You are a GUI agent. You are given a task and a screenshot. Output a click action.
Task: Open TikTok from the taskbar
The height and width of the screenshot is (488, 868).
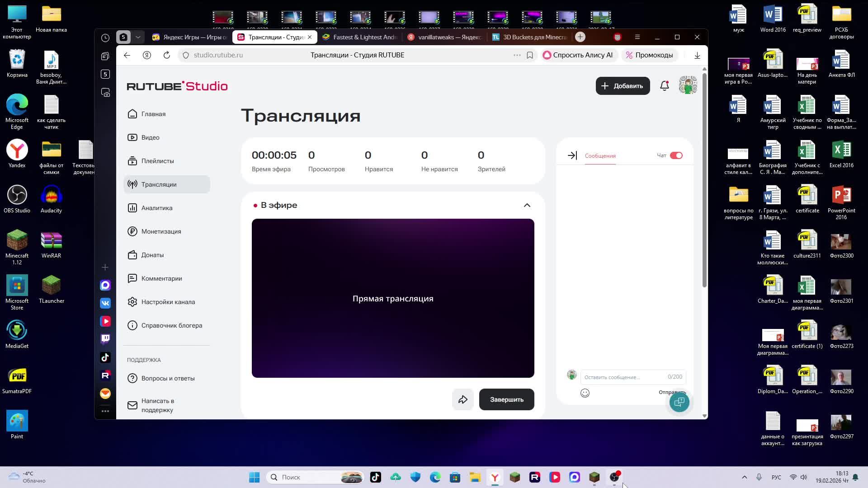375,477
